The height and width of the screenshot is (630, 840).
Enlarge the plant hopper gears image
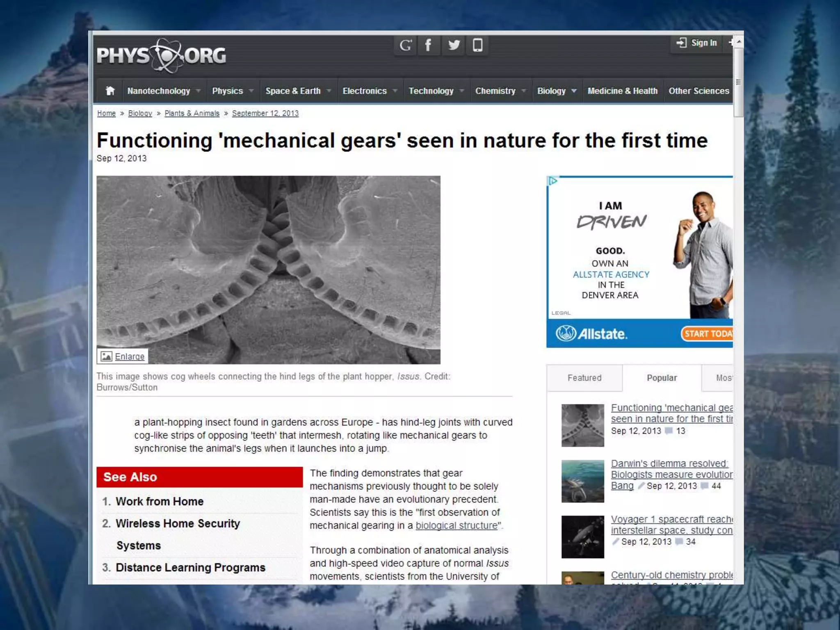123,356
